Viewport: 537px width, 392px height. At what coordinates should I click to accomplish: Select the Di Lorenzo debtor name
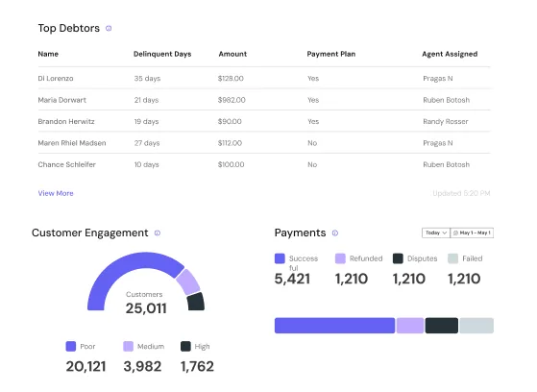click(56, 79)
